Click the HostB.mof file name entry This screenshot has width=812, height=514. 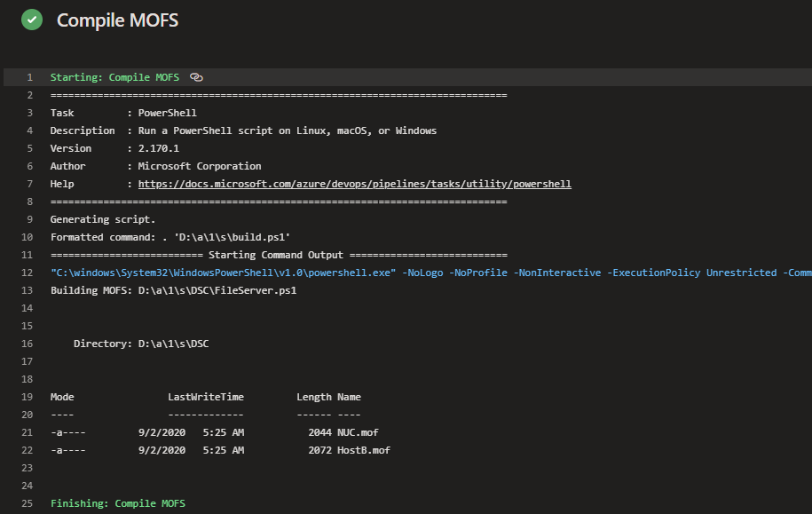pos(364,450)
